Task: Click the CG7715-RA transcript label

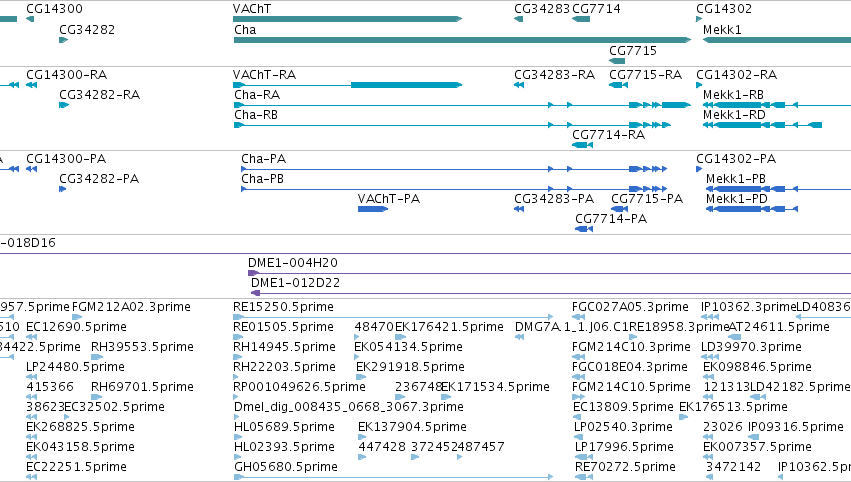Action: (645, 75)
